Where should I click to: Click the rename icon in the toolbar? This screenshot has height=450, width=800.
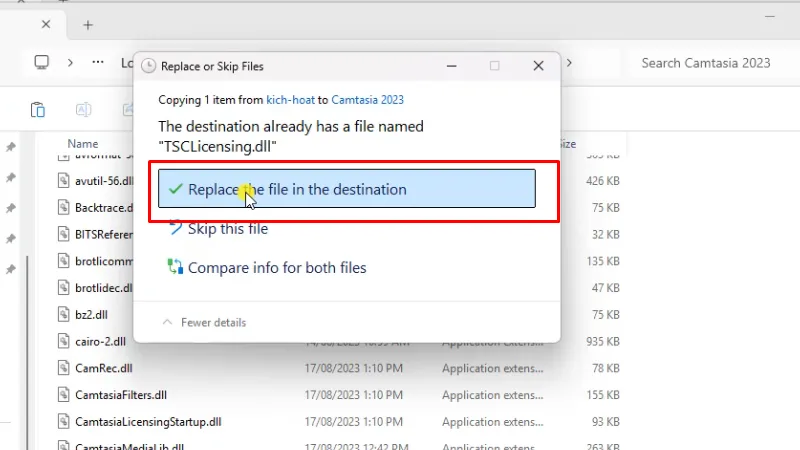pyautogui.click(x=85, y=110)
